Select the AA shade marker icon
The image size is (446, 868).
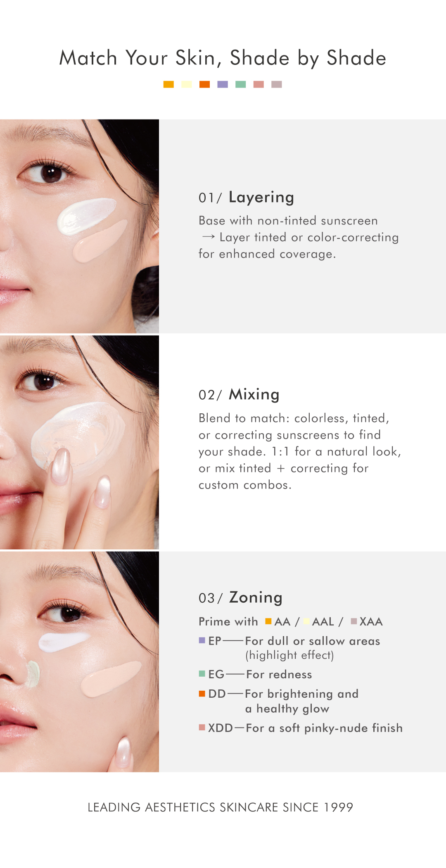[x=268, y=621]
